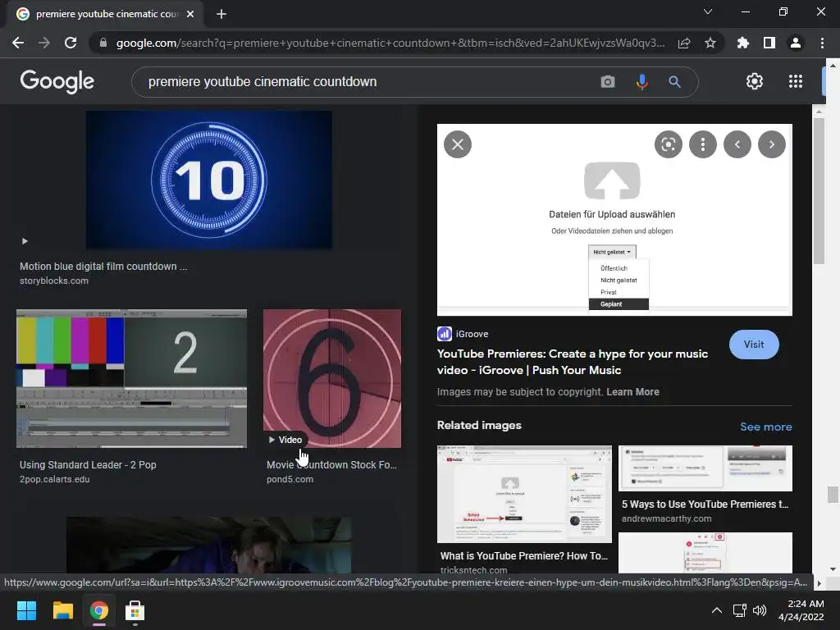Screen dimensions: 840x630
Task: Open Chrome profile avatar
Action: pos(796,43)
